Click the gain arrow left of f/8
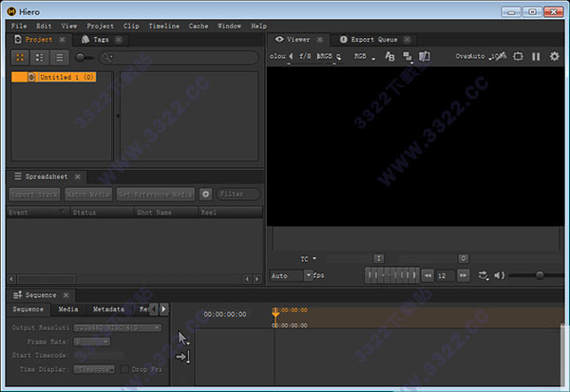This screenshot has height=392, width=570. tap(291, 56)
